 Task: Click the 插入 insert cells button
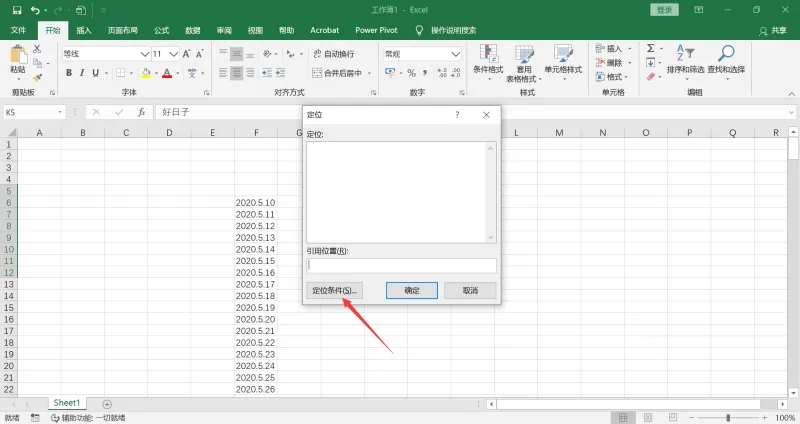609,48
